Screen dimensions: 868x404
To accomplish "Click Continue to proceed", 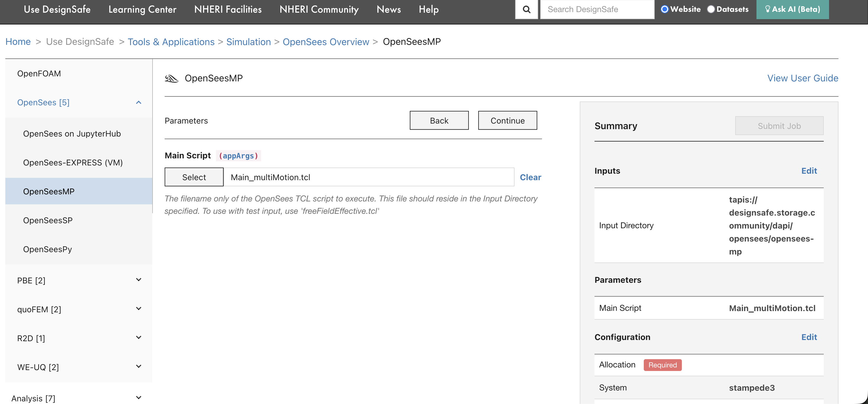I will pyautogui.click(x=507, y=121).
